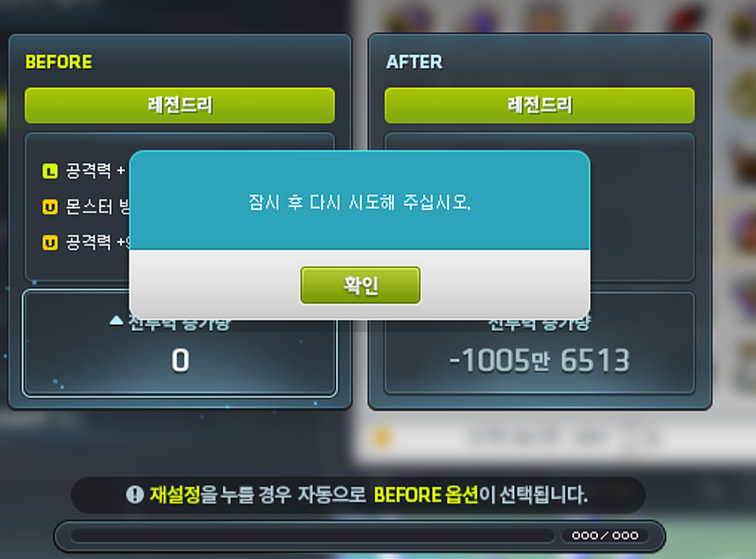Click the 확인 confirm button

pyautogui.click(x=360, y=285)
